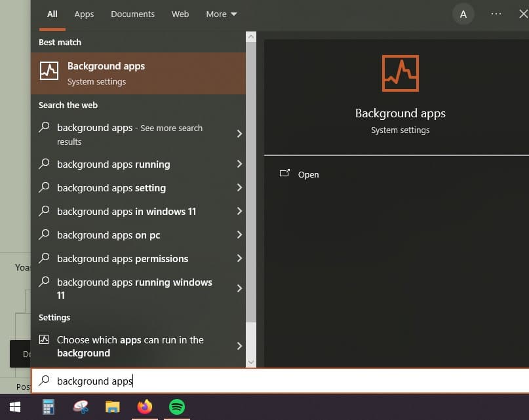Click the results list scrollbar thumb
Image resolution: width=529 pixels, height=420 pixels.
point(250,182)
